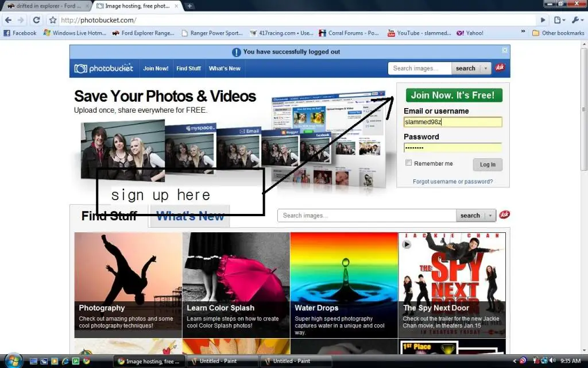Open the page menu icon
588x368 pixels.
click(559, 20)
